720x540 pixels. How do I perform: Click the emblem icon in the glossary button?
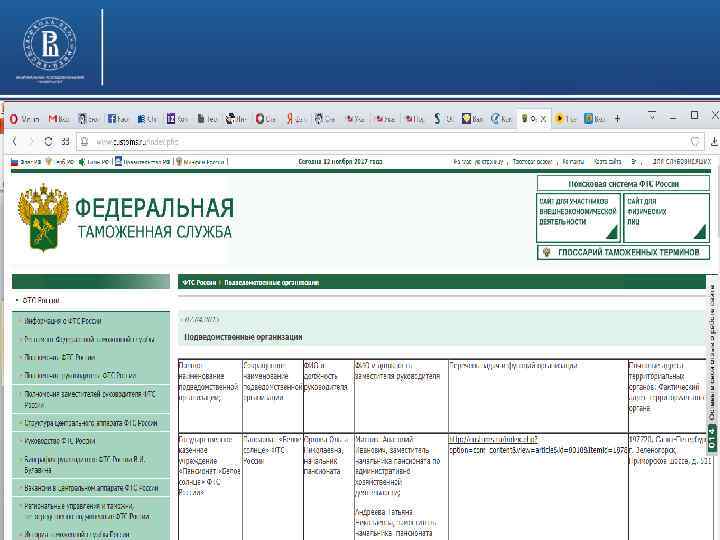click(x=546, y=252)
